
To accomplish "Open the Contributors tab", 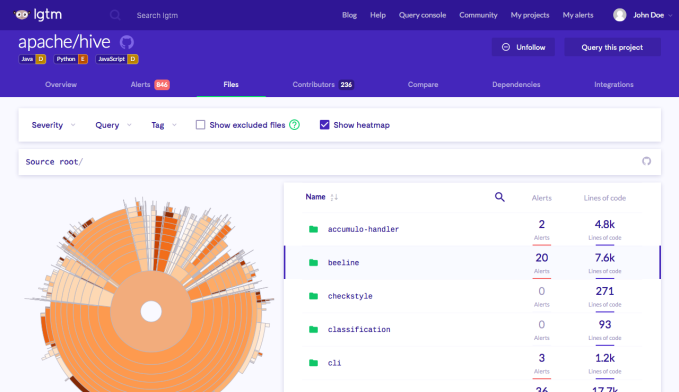I will [323, 84].
